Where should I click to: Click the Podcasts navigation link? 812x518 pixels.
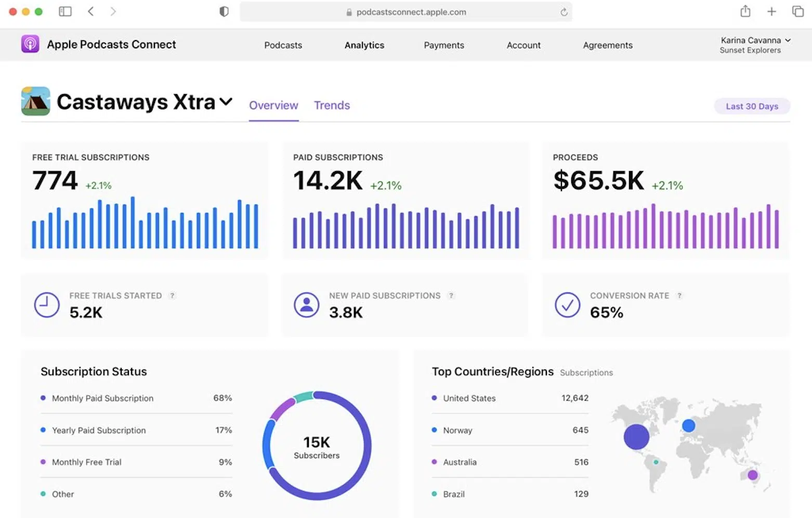(283, 45)
